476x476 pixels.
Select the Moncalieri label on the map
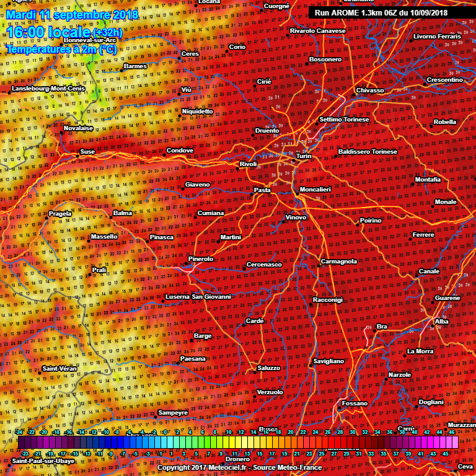[315, 190]
